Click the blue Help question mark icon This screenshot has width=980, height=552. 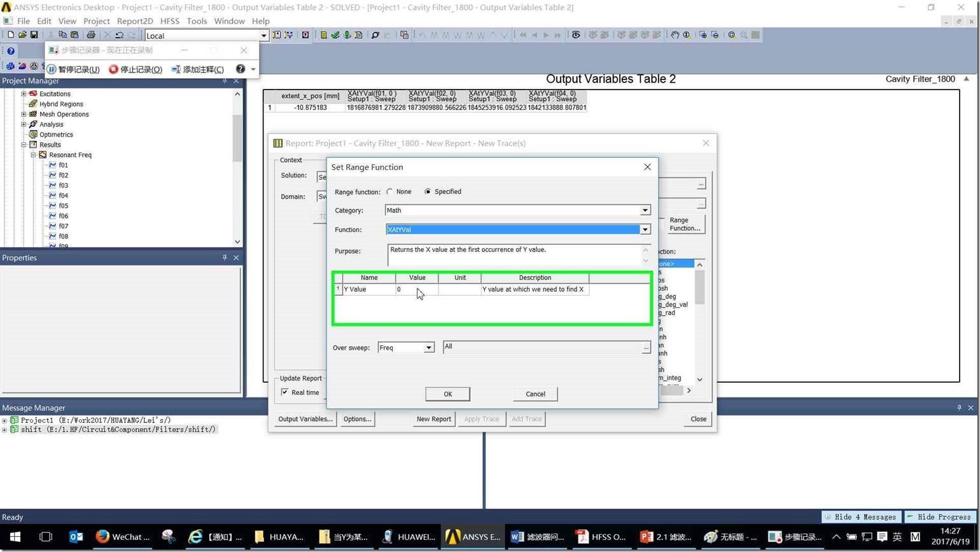click(x=11, y=52)
